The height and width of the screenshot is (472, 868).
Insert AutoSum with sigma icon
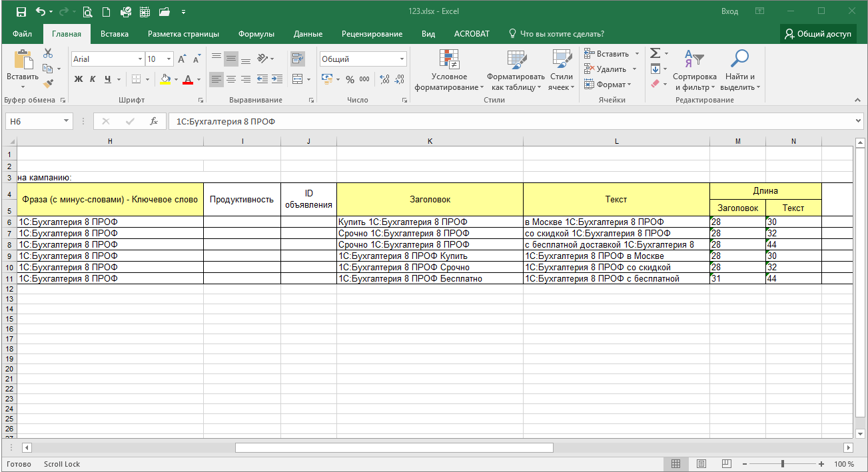[x=655, y=53]
